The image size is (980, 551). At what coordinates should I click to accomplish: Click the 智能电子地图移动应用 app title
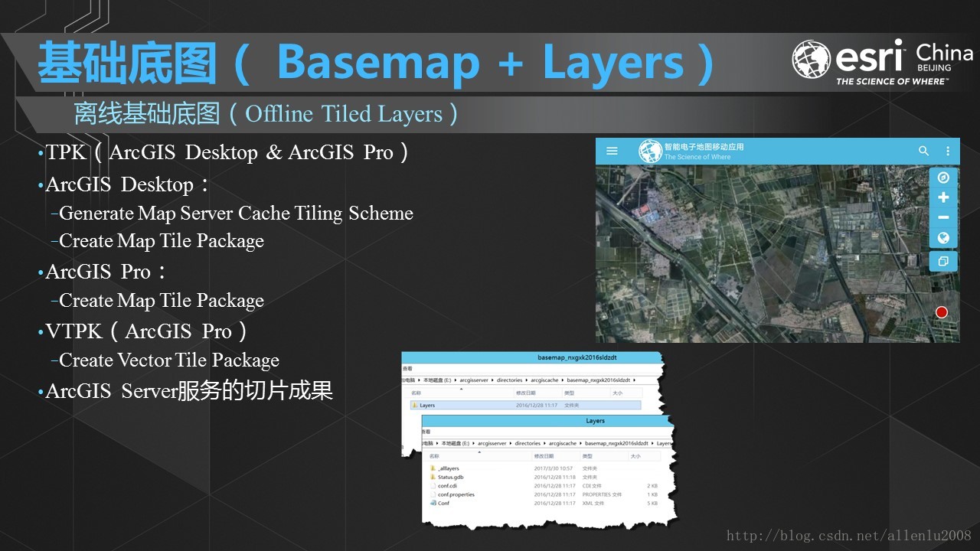704,146
